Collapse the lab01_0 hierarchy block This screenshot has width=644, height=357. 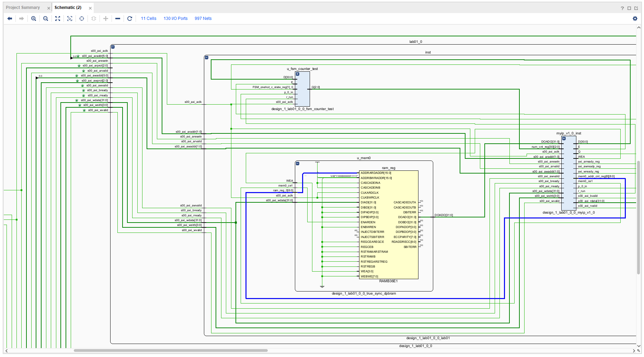(113, 47)
